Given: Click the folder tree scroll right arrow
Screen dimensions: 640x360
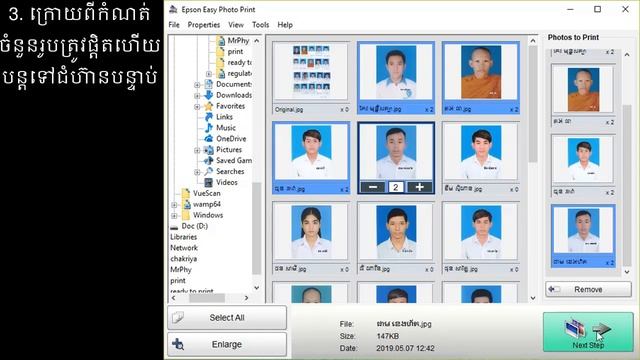Looking at the screenshot, I should click(x=246, y=298).
